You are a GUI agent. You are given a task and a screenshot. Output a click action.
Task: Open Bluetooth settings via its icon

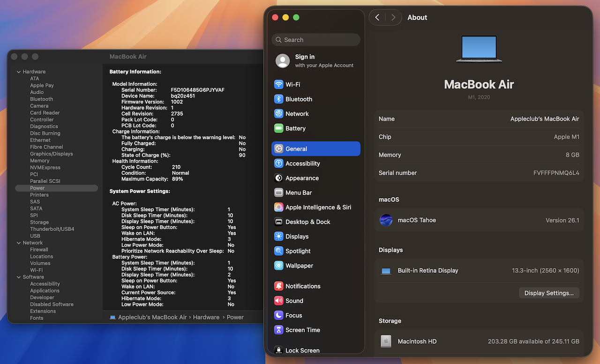279,99
